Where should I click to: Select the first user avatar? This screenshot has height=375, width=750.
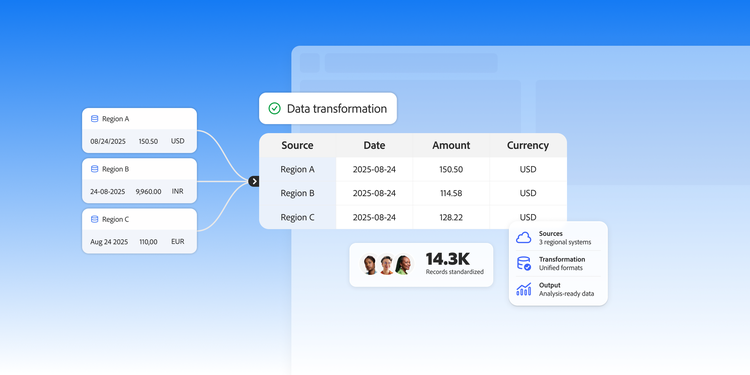(x=370, y=265)
